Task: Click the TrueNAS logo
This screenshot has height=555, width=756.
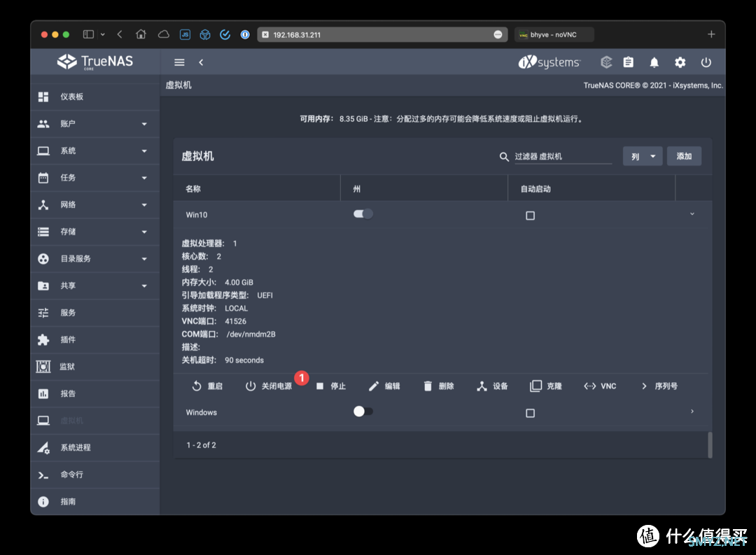Action: [x=95, y=62]
